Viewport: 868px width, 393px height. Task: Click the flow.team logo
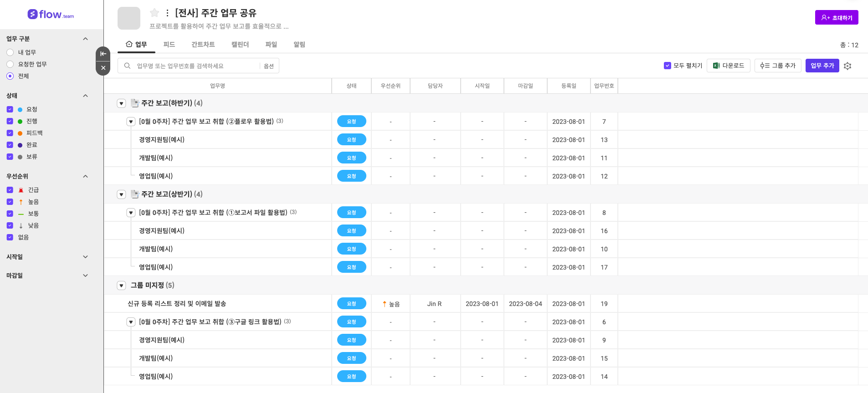point(51,15)
